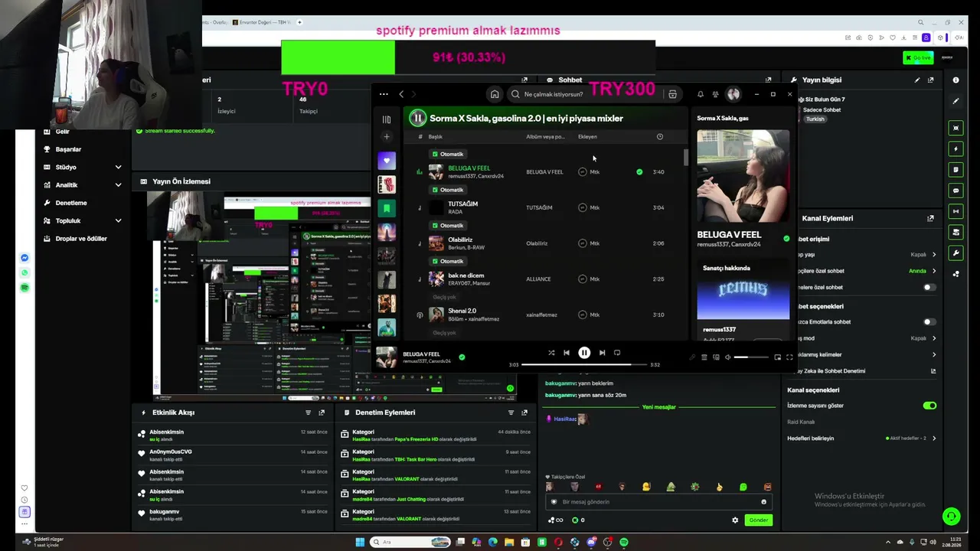Toggle shuffle in Spotify player
The width and height of the screenshot is (980, 551).
coord(551,353)
